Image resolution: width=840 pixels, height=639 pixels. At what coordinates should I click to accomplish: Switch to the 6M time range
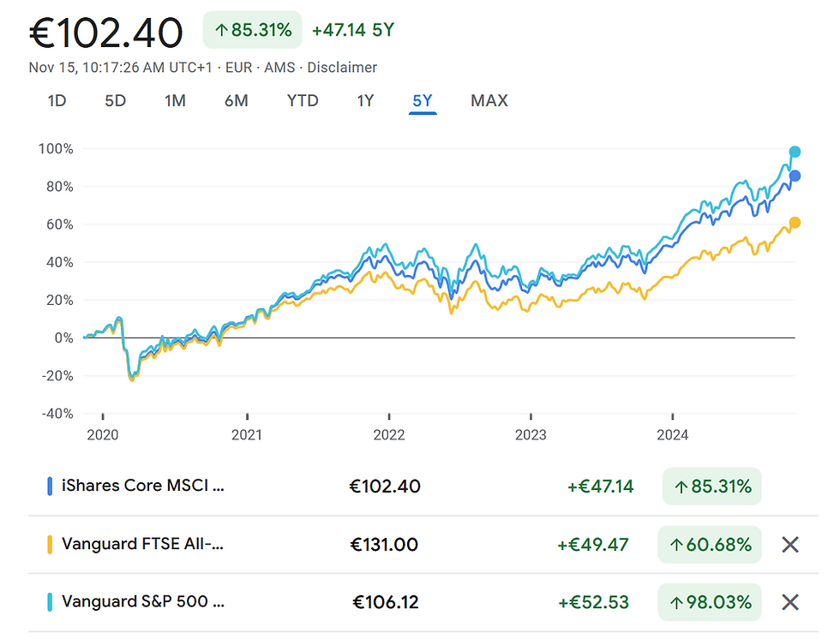(x=237, y=100)
